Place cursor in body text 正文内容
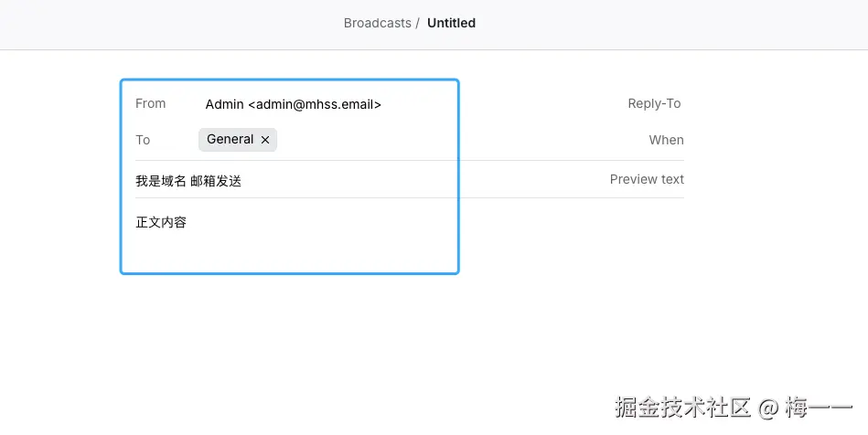 click(161, 222)
